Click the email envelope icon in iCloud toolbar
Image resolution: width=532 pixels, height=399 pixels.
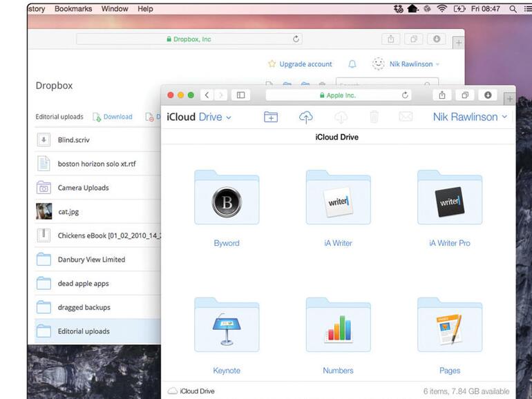pyautogui.click(x=406, y=117)
